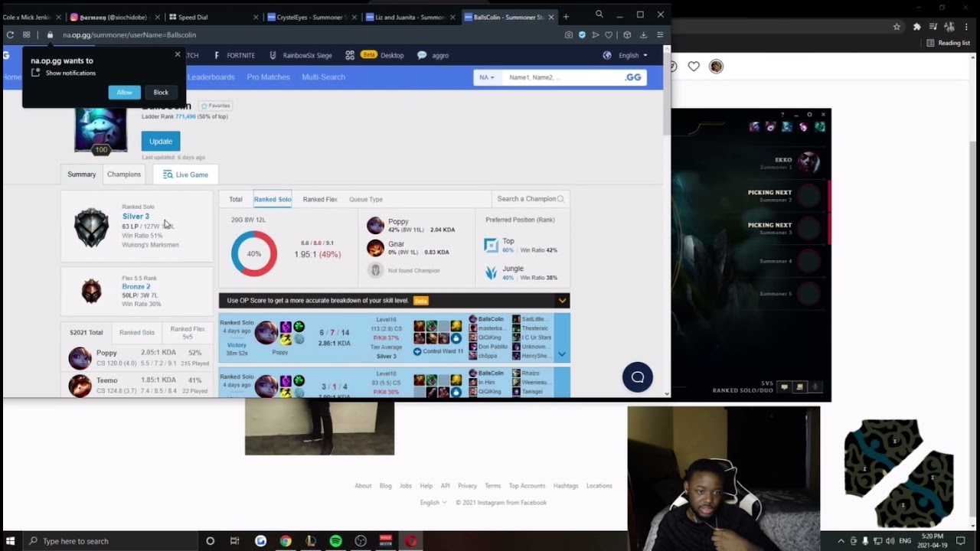Open Spotify from the taskbar
This screenshot has height=551, width=980.
[x=335, y=541]
